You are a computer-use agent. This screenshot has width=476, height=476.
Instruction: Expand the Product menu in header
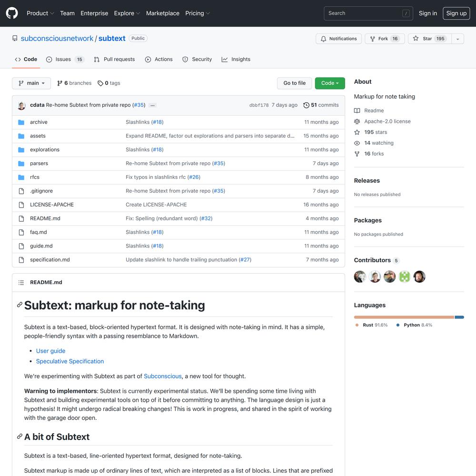coord(40,13)
